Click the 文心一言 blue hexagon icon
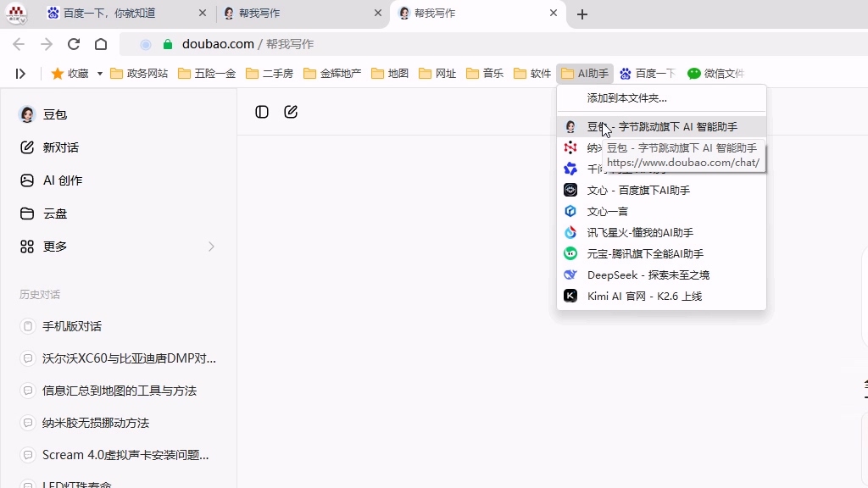Viewport: 868px width, 488px height. pyautogui.click(x=570, y=211)
